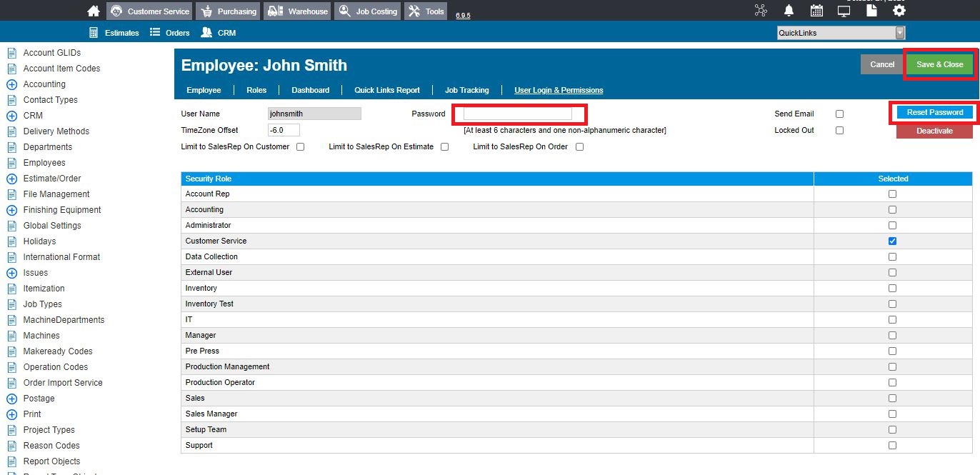Click the Orders list icon
Image resolution: width=980 pixels, height=475 pixels.
[155, 33]
